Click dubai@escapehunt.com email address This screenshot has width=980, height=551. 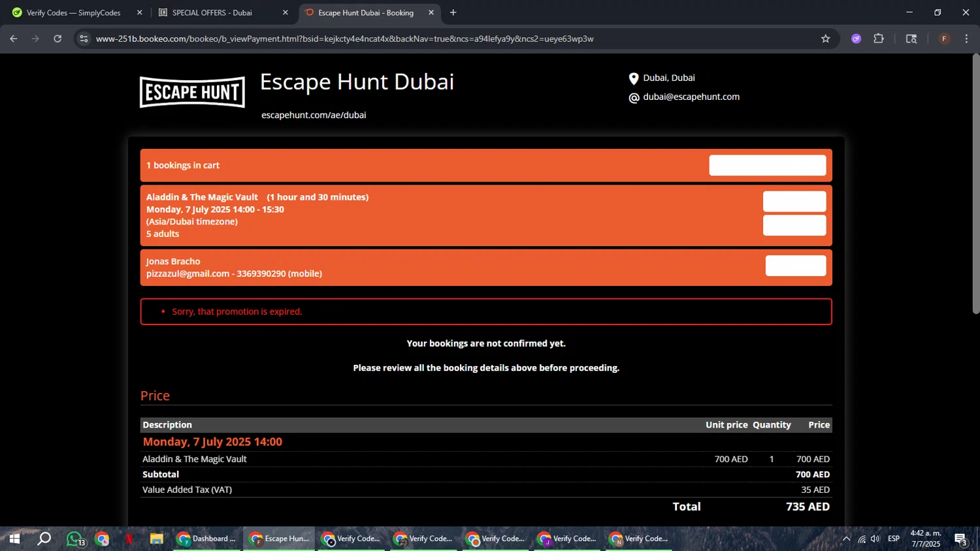(691, 97)
